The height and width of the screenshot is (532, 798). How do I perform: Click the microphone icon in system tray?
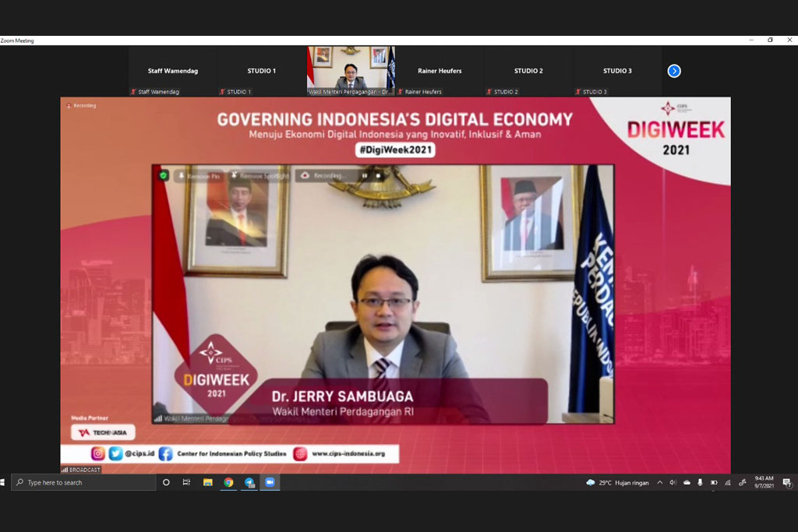[x=701, y=483]
